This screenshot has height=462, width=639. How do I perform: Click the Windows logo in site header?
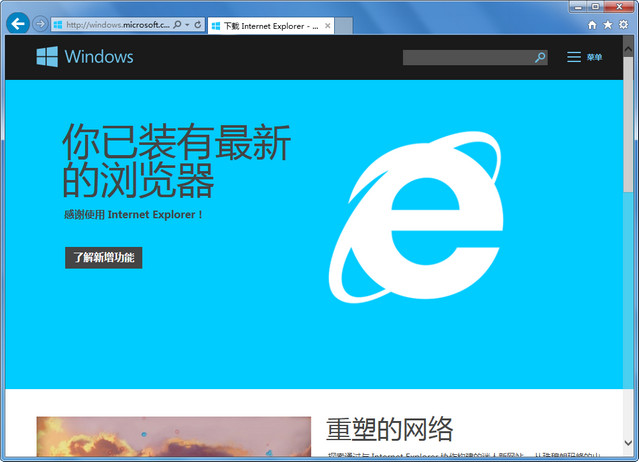pyautogui.click(x=46, y=57)
